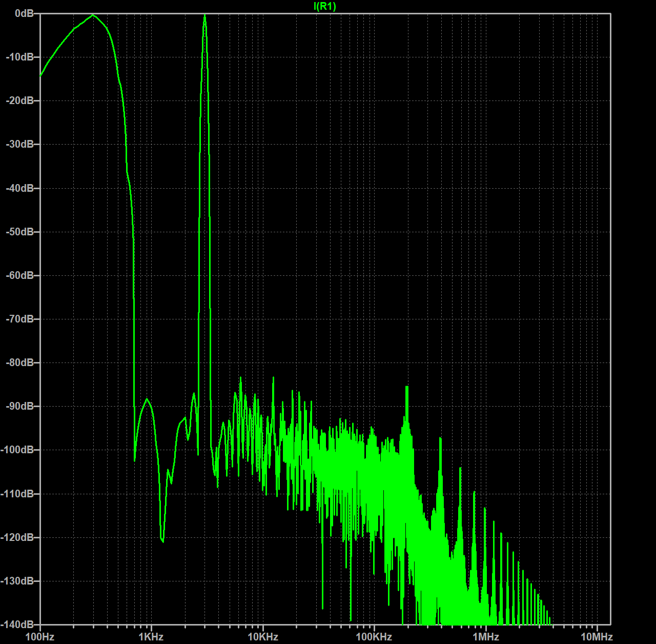Click the 0dB vertical axis label

[25, 13]
